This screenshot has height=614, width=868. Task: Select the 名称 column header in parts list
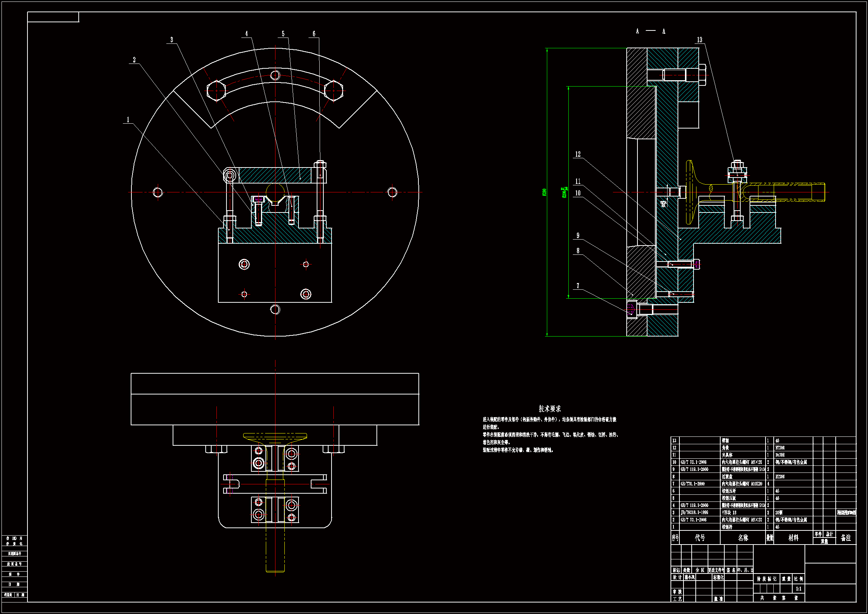743,537
